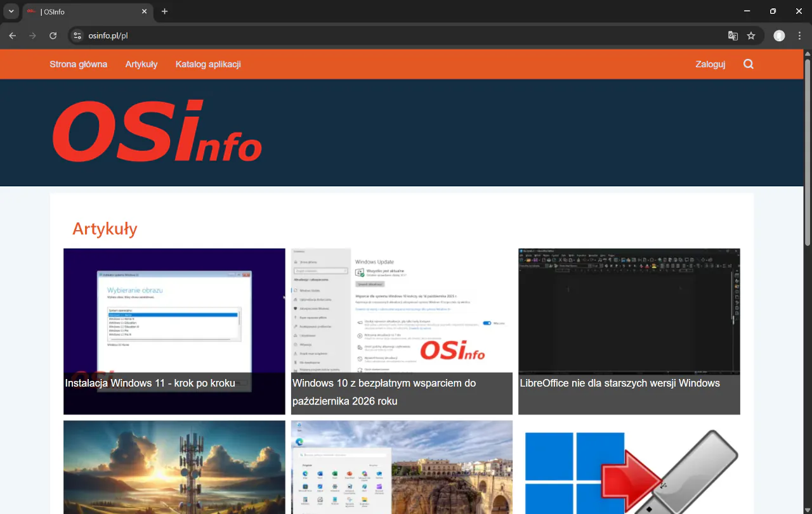View site information icon beside the URL
Viewport: 812px width, 514px height.
point(78,36)
